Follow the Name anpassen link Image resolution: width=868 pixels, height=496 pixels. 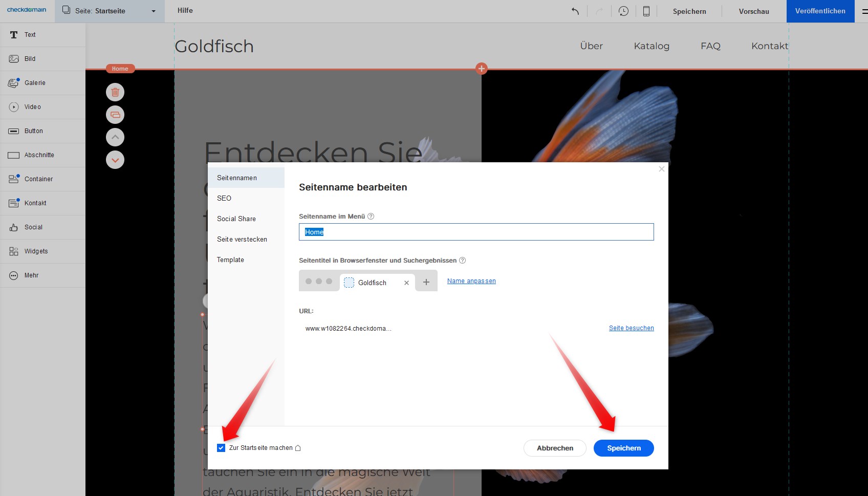click(x=471, y=281)
